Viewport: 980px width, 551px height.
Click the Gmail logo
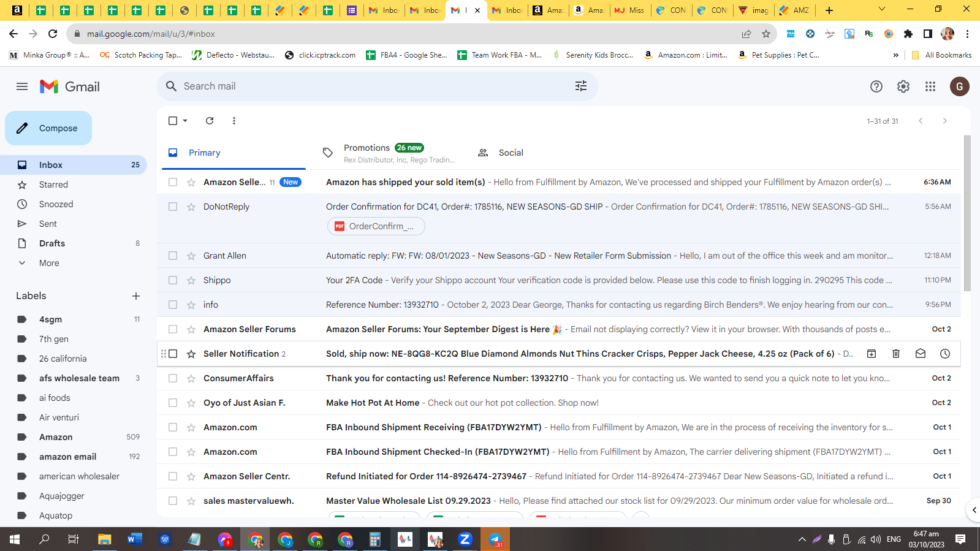pyautogui.click(x=70, y=86)
